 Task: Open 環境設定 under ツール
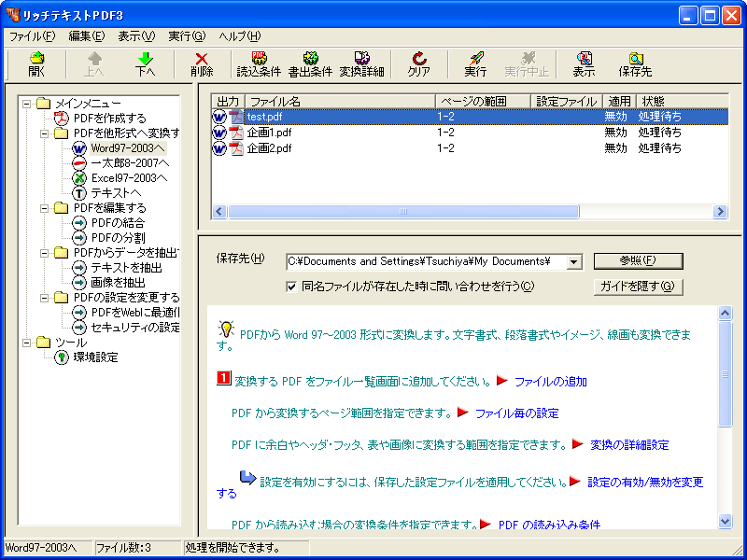click(x=95, y=357)
